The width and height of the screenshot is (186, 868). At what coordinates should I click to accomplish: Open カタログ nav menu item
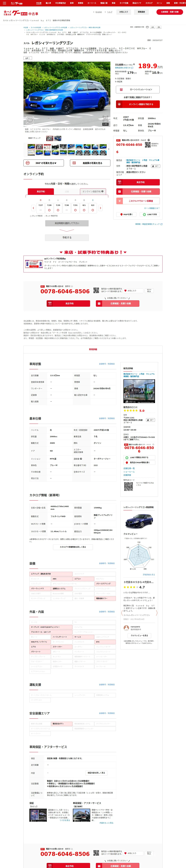[x=149, y=3]
